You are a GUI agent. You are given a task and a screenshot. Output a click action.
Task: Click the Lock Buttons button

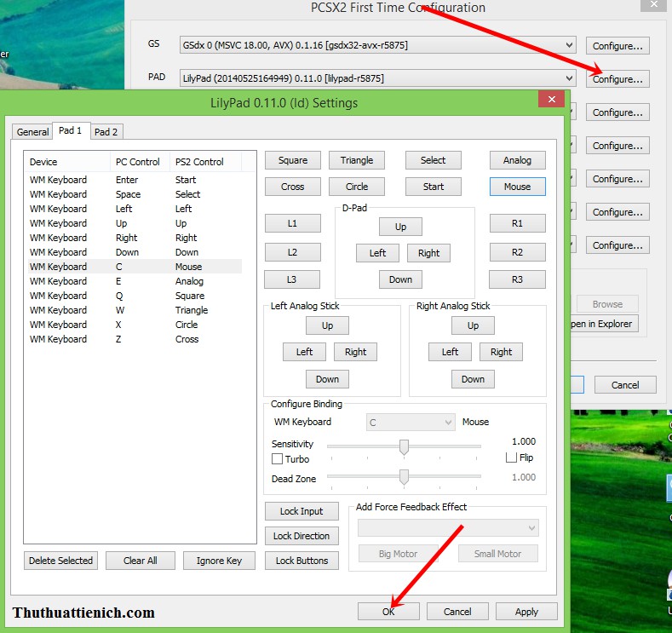click(302, 561)
